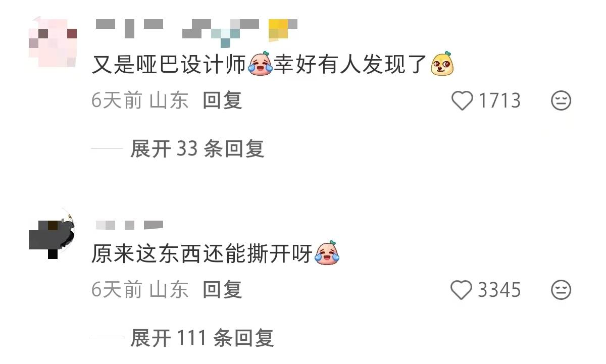
Task: Select the comment text 原来这东西还能撕开呀
Action: 203,253
